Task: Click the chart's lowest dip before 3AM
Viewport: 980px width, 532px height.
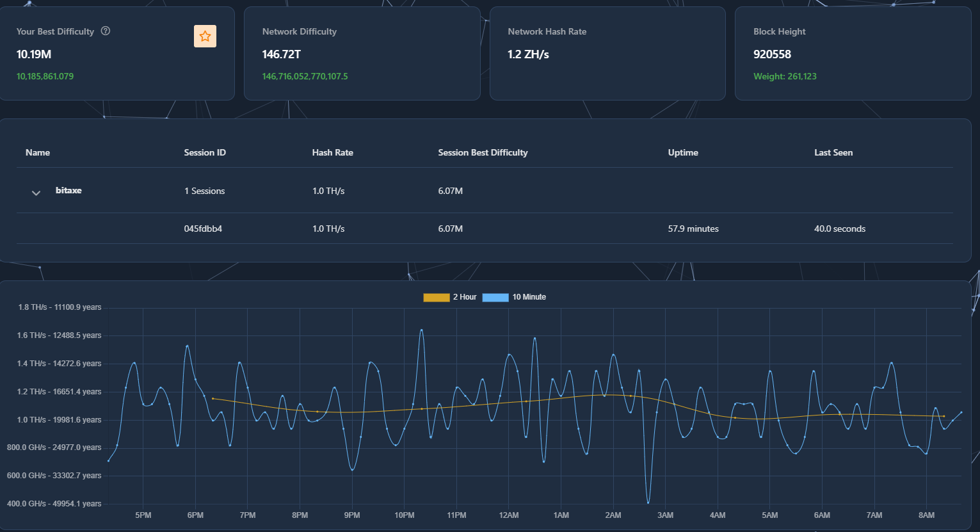Action: click(x=648, y=502)
